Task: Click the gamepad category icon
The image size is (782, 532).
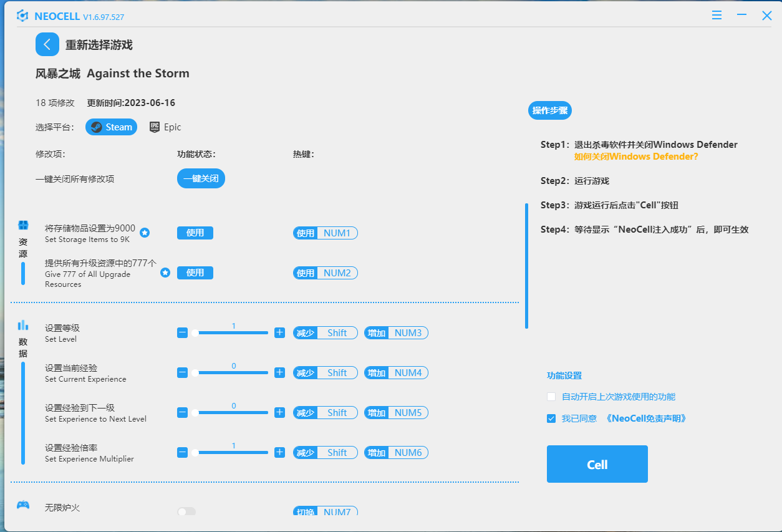Action: (23, 505)
